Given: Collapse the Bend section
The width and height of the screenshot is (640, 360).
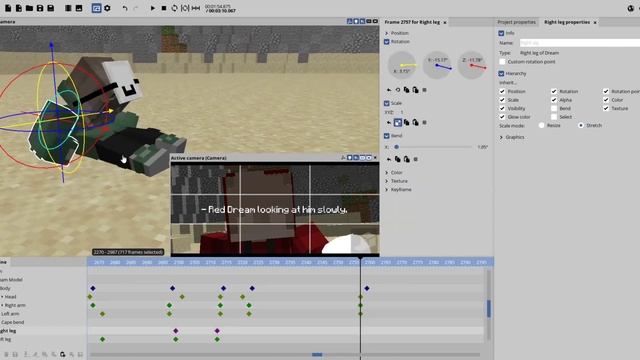Looking at the screenshot, I should click(387, 136).
